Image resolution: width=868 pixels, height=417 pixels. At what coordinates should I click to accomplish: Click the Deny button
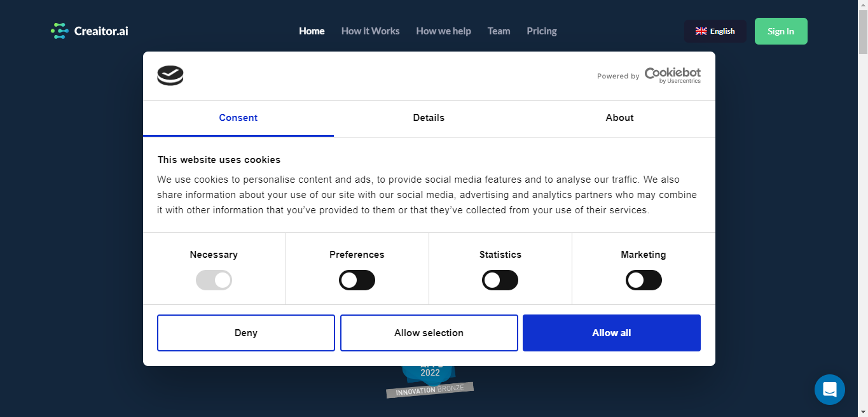[x=246, y=333]
